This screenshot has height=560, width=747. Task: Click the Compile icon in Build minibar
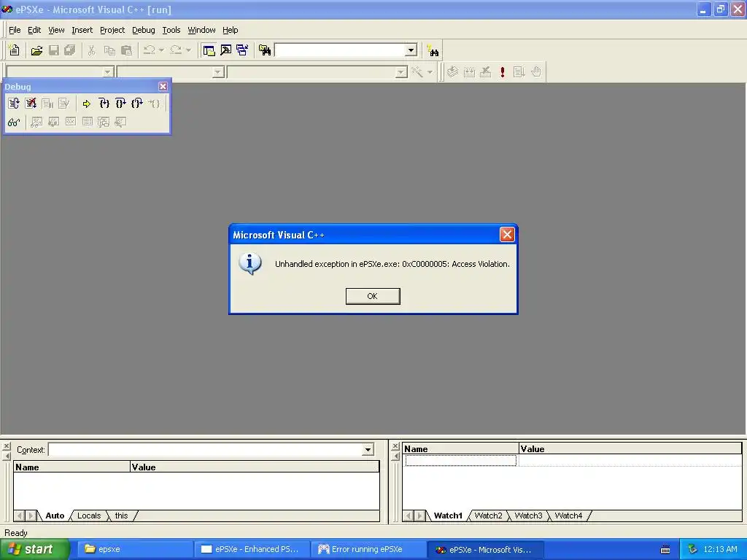[x=452, y=72]
